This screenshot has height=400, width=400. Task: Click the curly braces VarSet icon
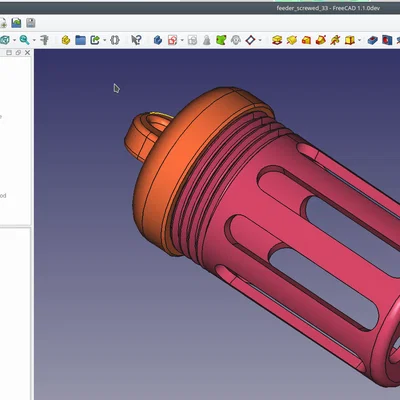[x=115, y=40]
